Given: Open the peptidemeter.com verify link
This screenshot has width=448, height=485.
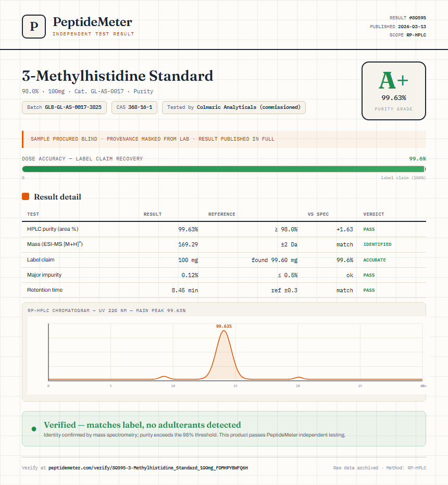Looking at the screenshot, I should (x=148, y=468).
